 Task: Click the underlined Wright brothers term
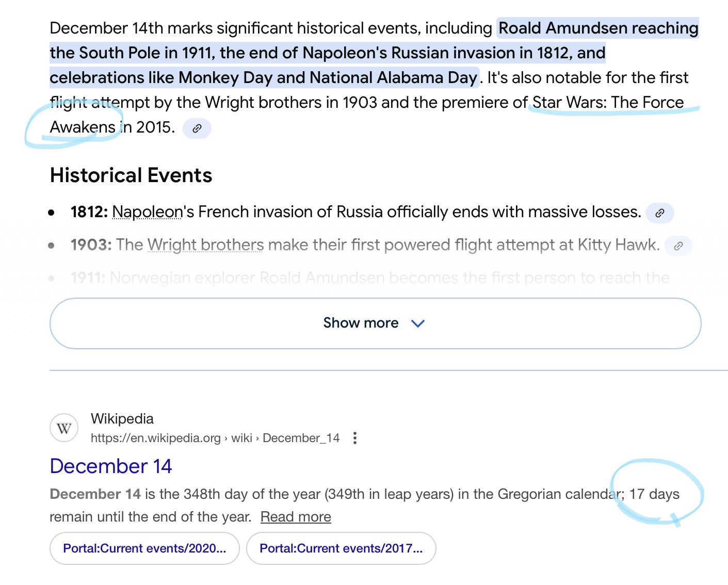(x=205, y=245)
